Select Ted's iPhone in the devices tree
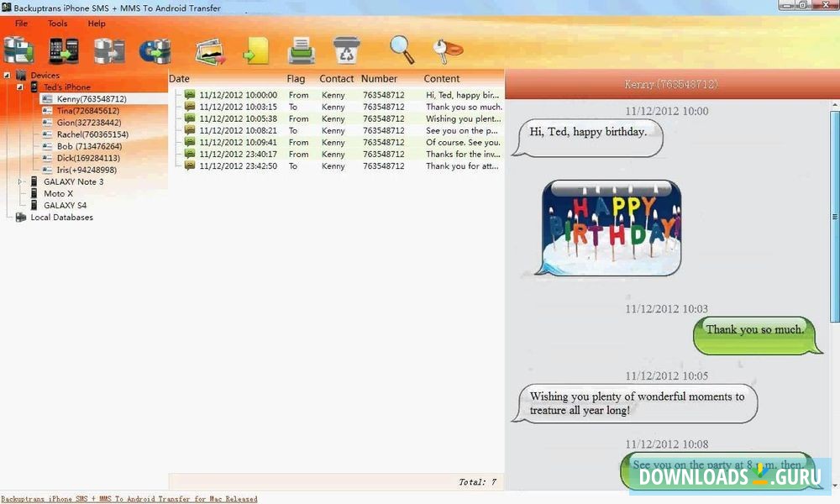The width and height of the screenshot is (840, 504). coord(67,87)
